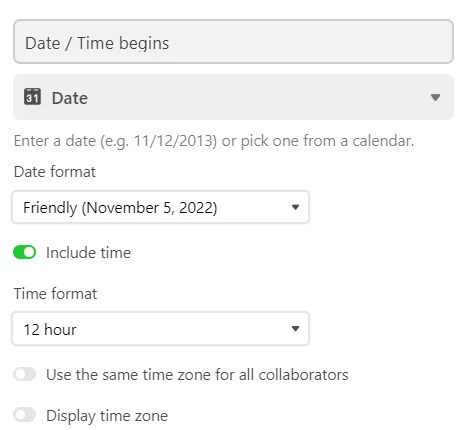This screenshot has width=466, height=430.
Task: Click the 'Include time' label text
Action: click(x=88, y=253)
